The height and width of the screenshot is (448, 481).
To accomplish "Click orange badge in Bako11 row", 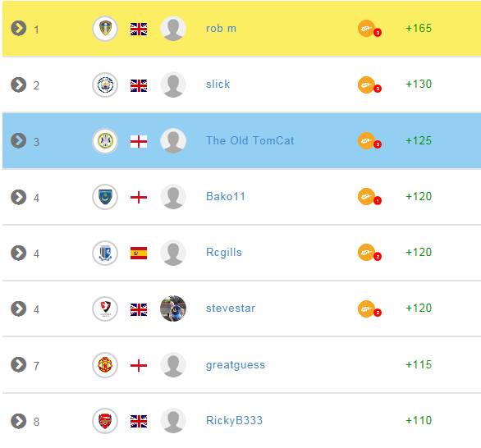I will click(x=369, y=197).
